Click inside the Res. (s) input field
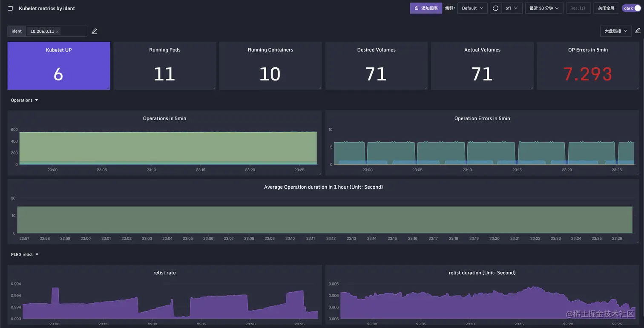644x328 pixels. point(578,8)
